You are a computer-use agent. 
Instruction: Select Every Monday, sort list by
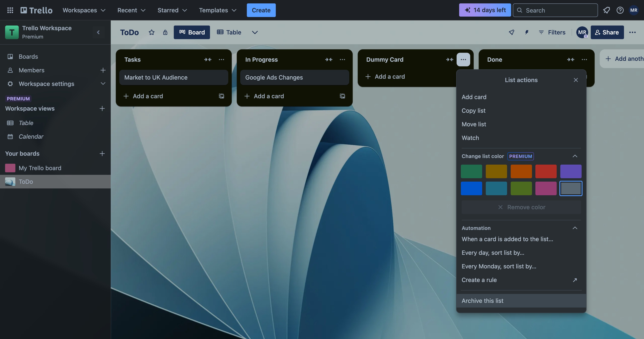coord(521,266)
